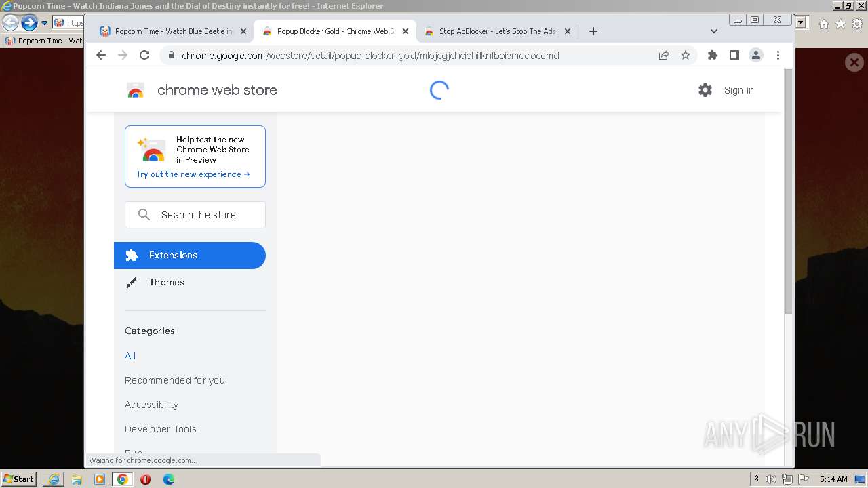This screenshot has width=868, height=488.
Task: Choose the Accessibility category
Action: click(151, 405)
